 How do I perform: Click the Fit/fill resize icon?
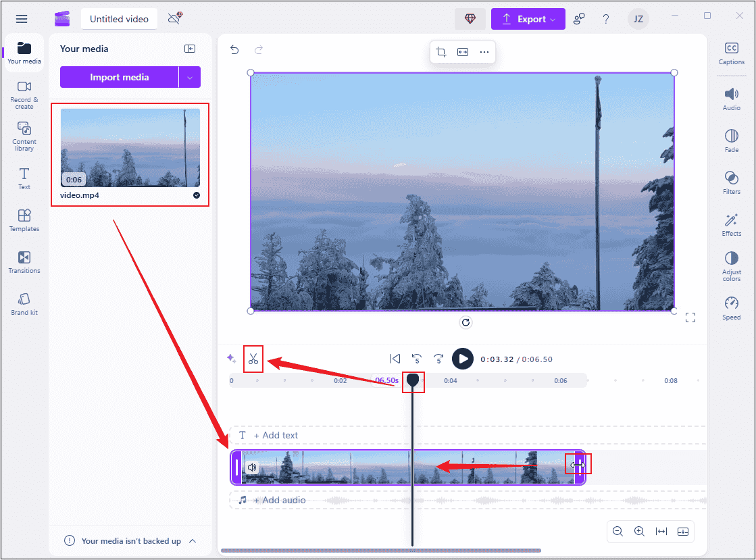pyautogui.click(x=462, y=51)
